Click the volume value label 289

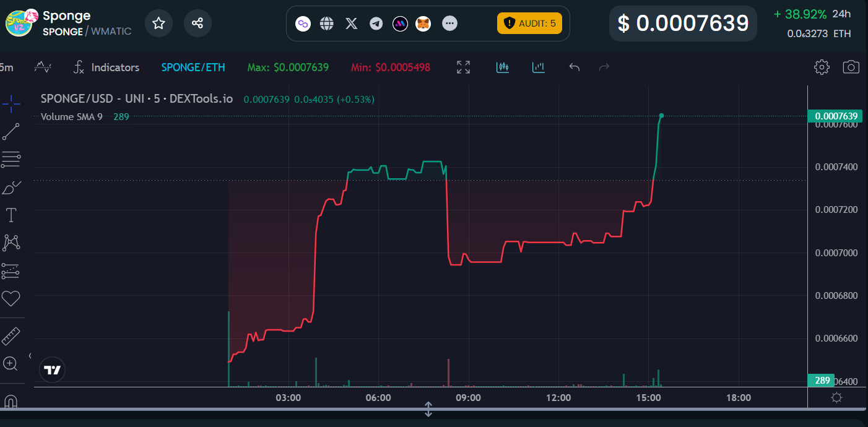tap(822, 381)
